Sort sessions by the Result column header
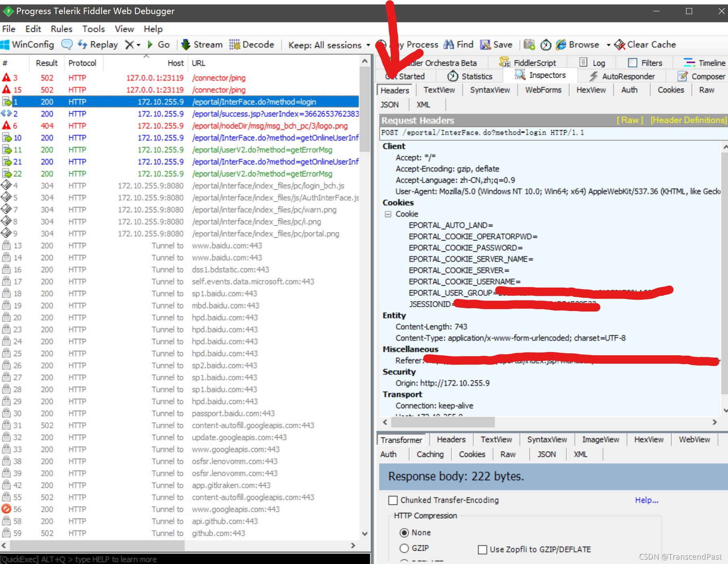The image size is (728, 564). click(x=47, y=63)
